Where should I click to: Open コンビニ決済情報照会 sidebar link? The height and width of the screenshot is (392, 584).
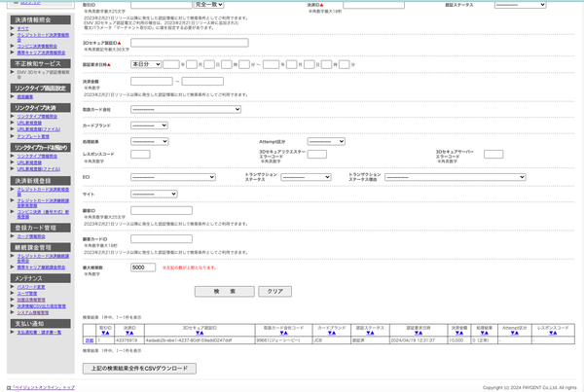coord(37,46)
